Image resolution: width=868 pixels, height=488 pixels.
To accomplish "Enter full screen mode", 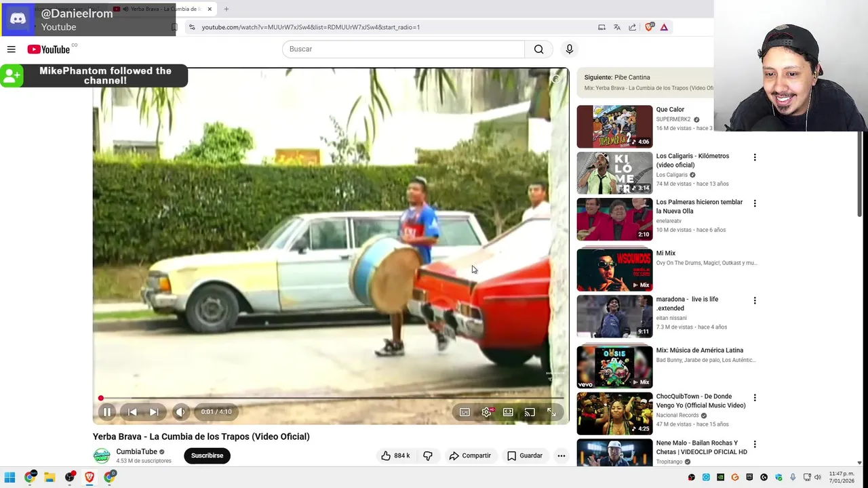I will pos(551,412).
